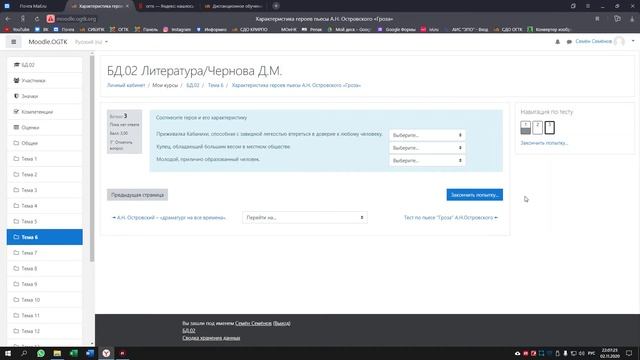Open the 'Выберите...' dropdown for Молодой человек row
The width and height of the screenshot is (640, 360).
(427, 160)
